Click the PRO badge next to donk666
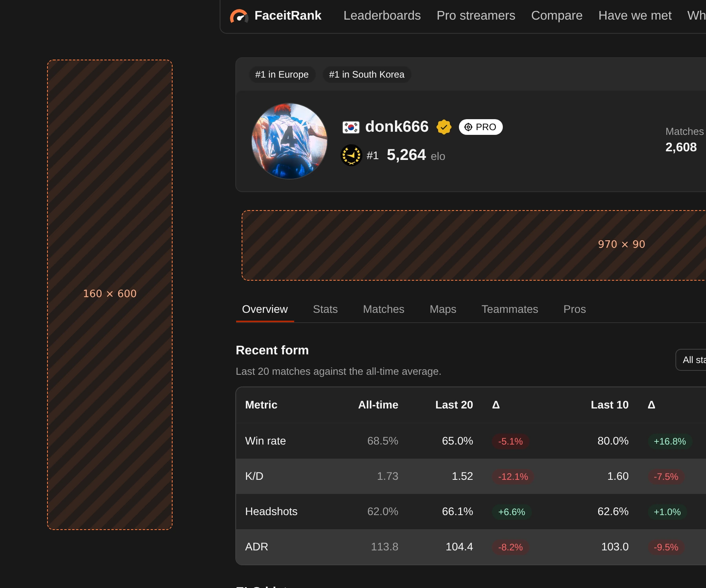 coord(480,127)
